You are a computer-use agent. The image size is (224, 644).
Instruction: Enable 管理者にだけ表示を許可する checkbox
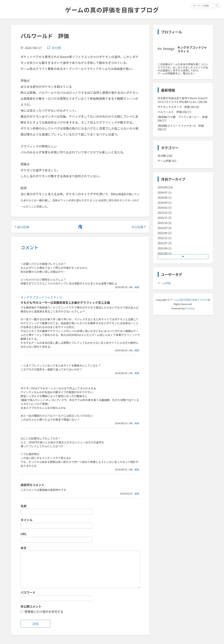pos(22,612)
